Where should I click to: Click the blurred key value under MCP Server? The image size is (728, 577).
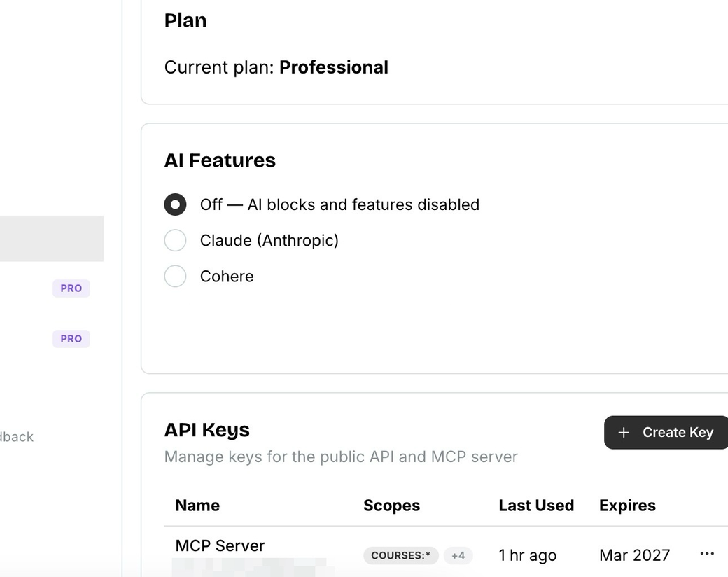point(248,566)
